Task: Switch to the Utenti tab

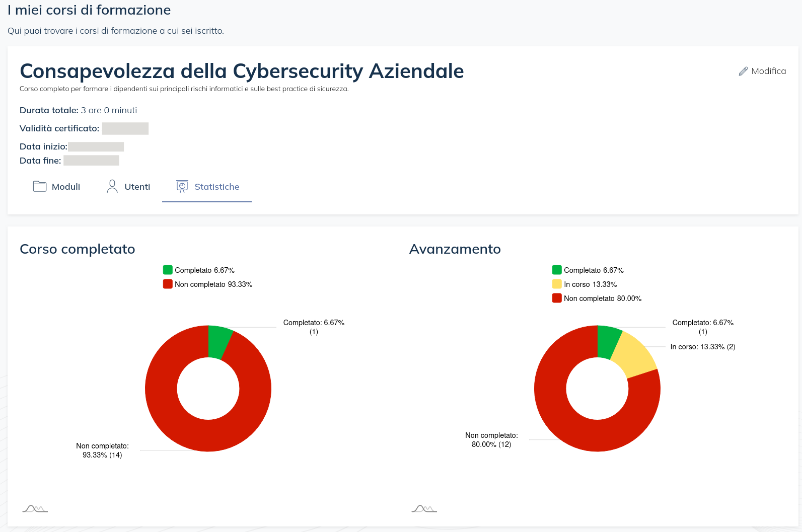Action: click(137, 187)
